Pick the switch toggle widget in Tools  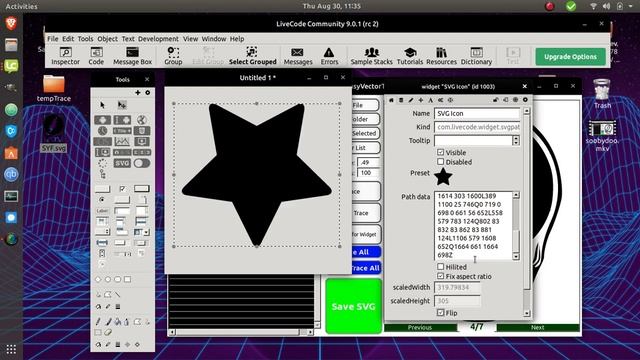pos(142,163)
